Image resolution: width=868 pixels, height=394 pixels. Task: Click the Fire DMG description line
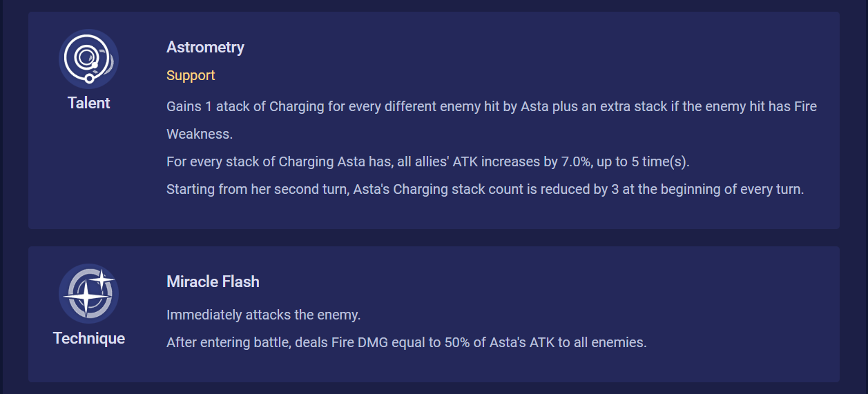coord(407,342)
